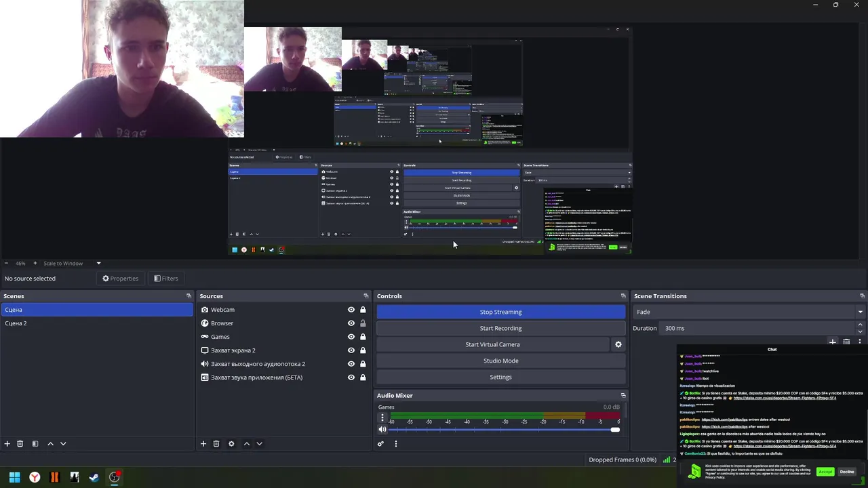Screen dimensions: 868x488
Task: Pop out the Sources dock
Action: point(366,296)
